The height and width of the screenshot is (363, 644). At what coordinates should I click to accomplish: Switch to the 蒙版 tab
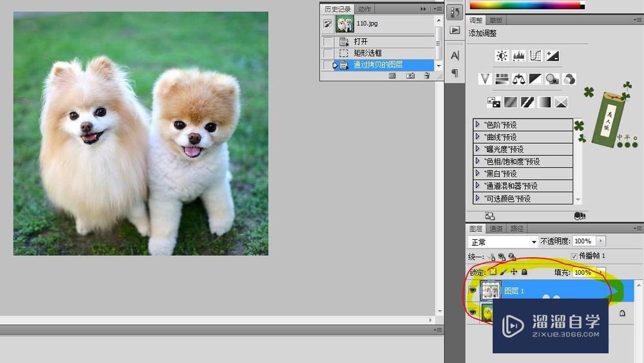coord(496,20)
